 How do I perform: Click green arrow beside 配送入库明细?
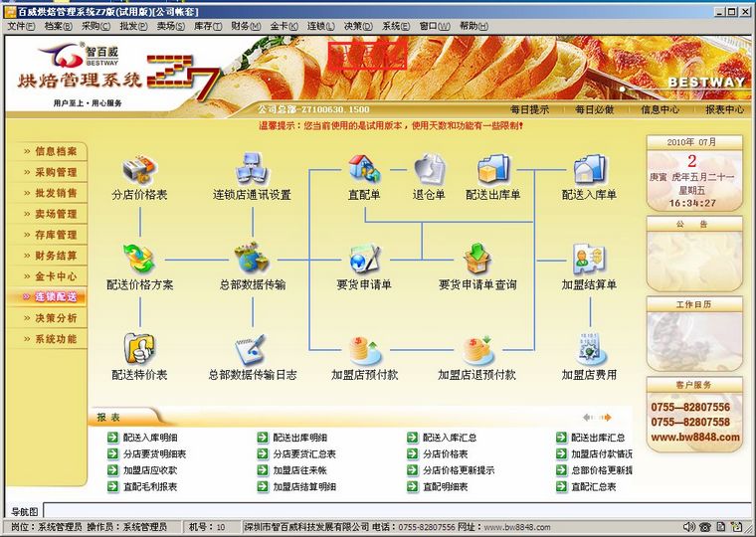click(112, 438)
